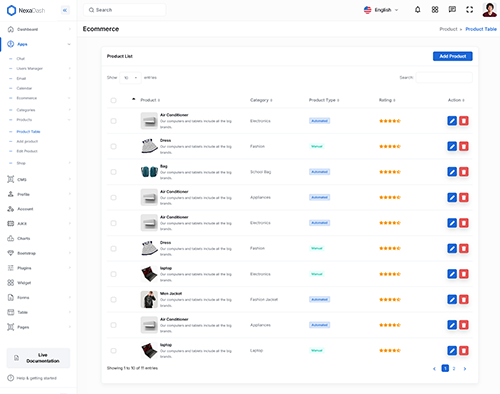Open Add product in sidebar

pos(27,141)
